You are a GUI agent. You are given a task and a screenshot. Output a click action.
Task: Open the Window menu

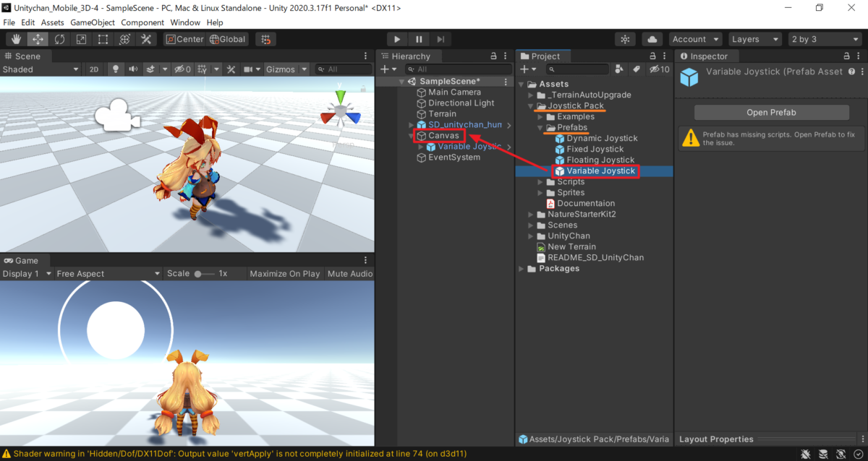[186, 22]
